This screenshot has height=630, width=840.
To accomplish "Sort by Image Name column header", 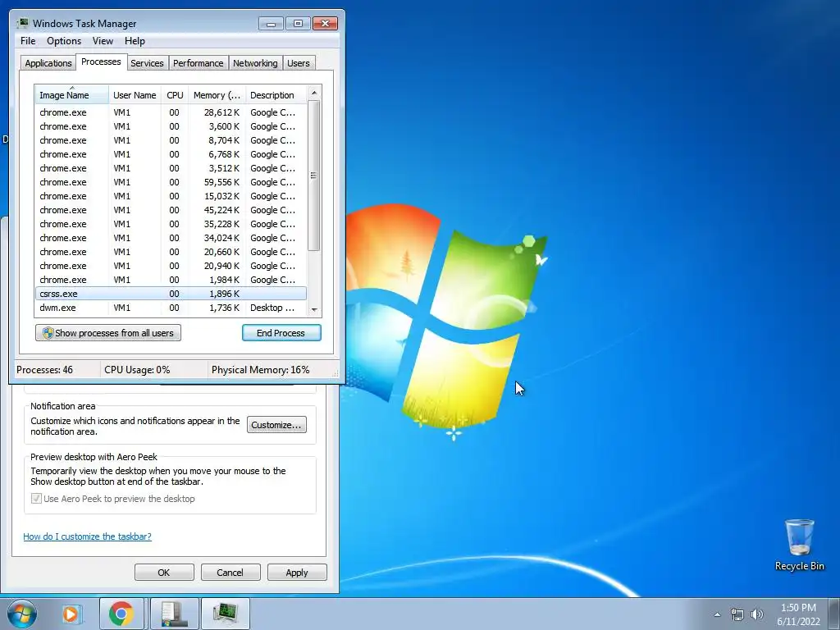I will pyautogui.click(x=72, y=95).
